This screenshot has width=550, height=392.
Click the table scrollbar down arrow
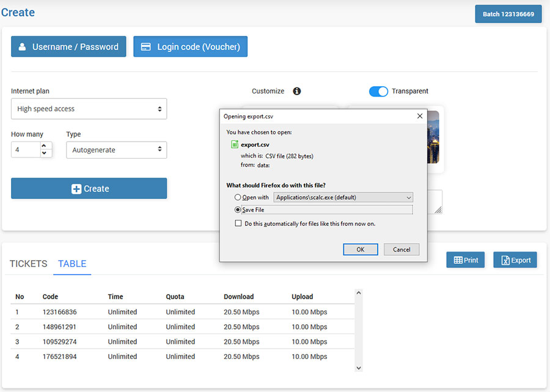coord(359,368)
